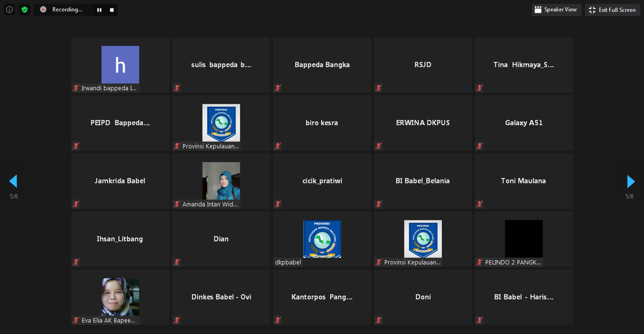Select Eva Elia AK profile photo
The width and height of the screenshot is (644, 334).
[x=120, y=297]
